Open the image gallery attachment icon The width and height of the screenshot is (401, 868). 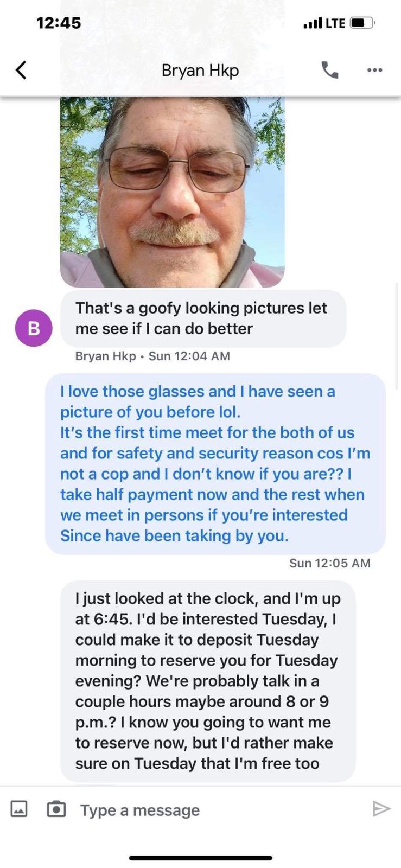point(19,809)
